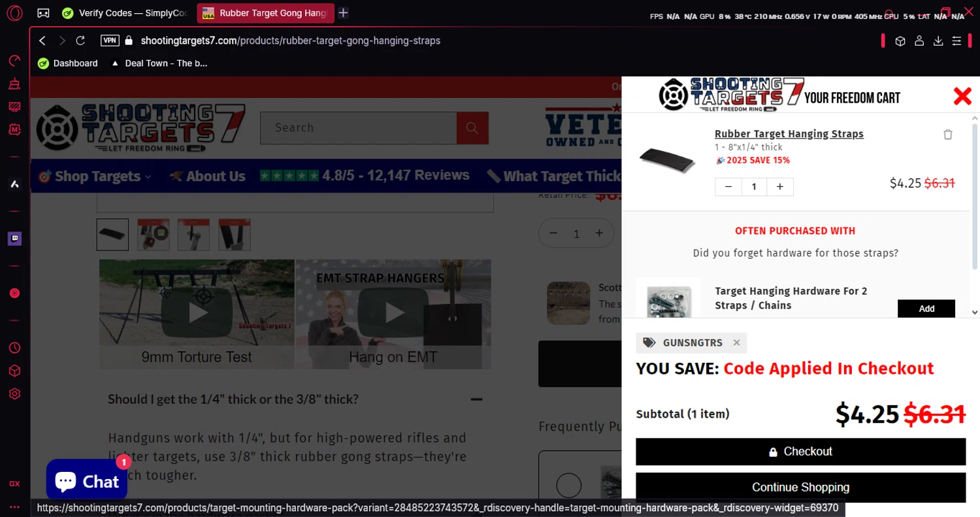This screenshot has width=980, height=517.
Task: Click the padlock site security icon
Action: (x=129, y=41)
